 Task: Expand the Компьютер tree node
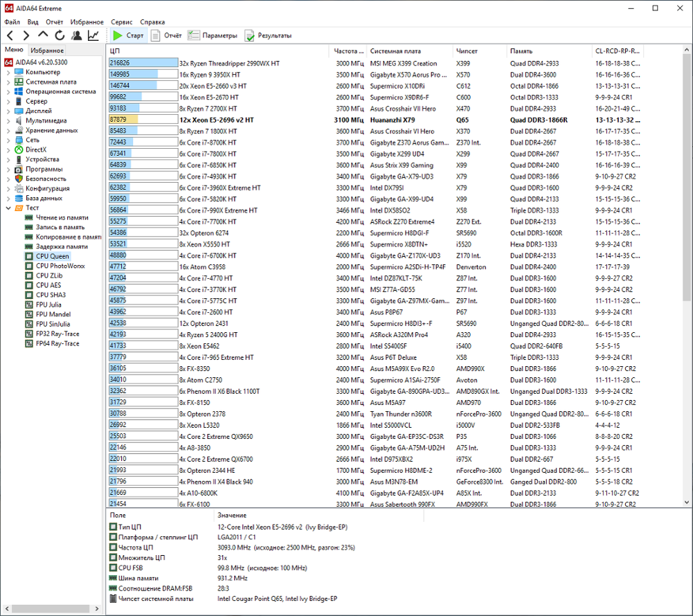tap(8, 72)
